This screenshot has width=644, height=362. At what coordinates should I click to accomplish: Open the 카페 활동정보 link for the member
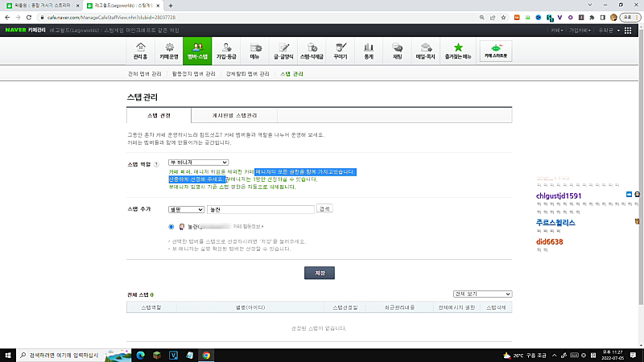click(x=248, y=227)
